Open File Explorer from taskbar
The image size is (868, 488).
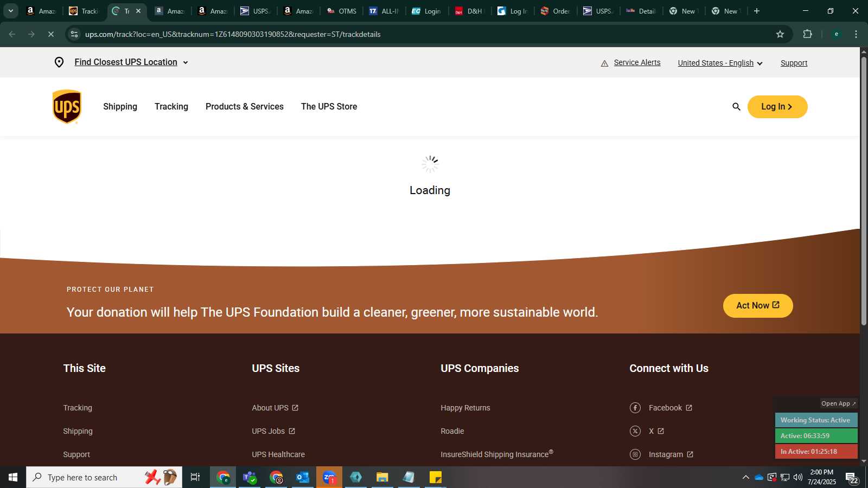[382, 477]
